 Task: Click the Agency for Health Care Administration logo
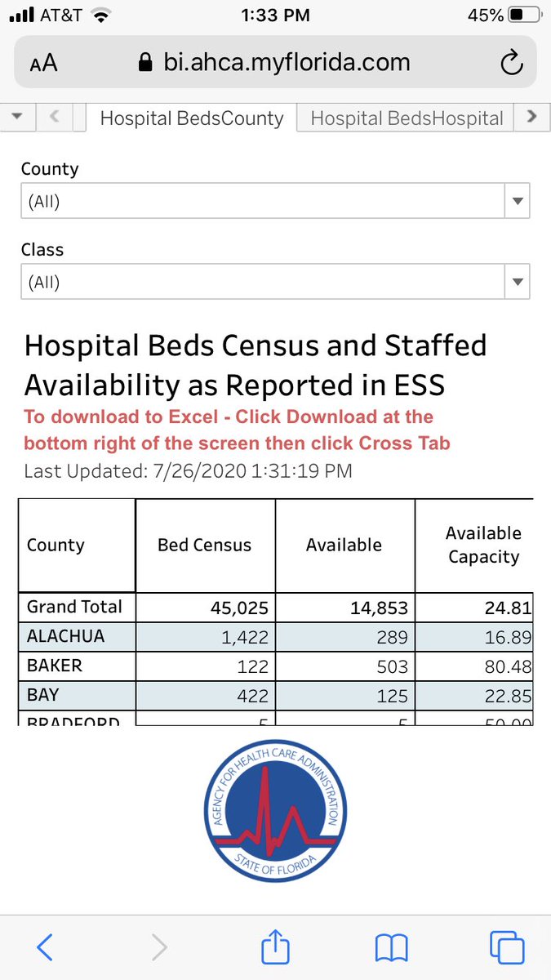pyautogui.click(x=275, y=819)
